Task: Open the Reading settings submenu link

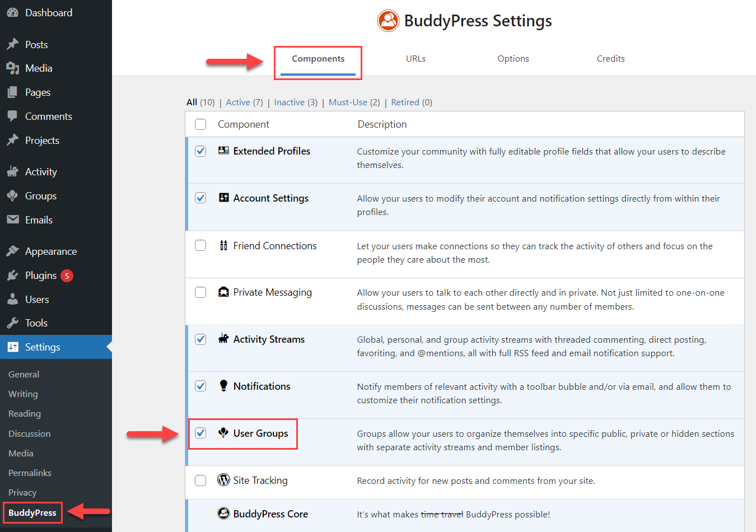Action: tap(25, 414)
